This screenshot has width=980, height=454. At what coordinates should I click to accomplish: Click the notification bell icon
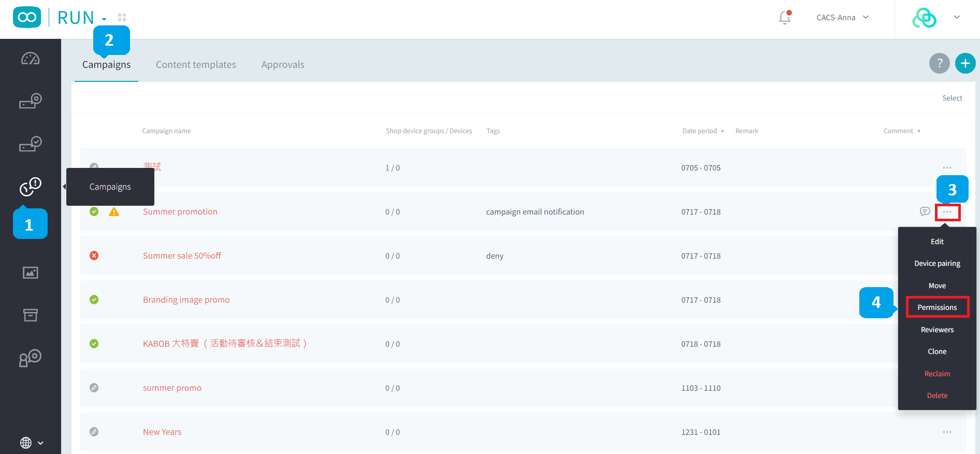point(785,18)
